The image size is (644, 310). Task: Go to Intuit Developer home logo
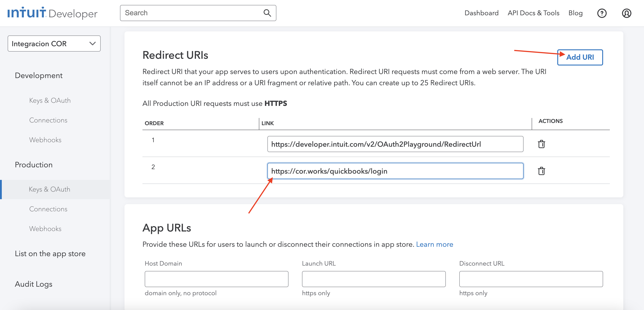52,13
